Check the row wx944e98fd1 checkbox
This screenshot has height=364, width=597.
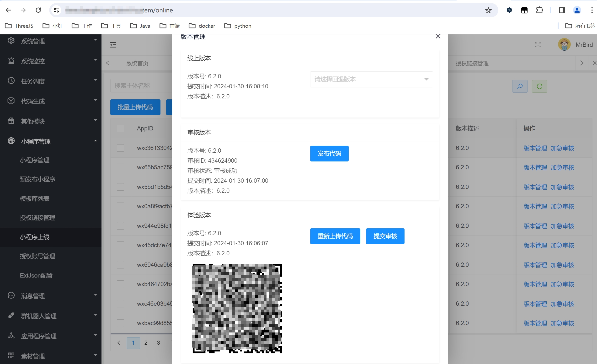[120, 226]
